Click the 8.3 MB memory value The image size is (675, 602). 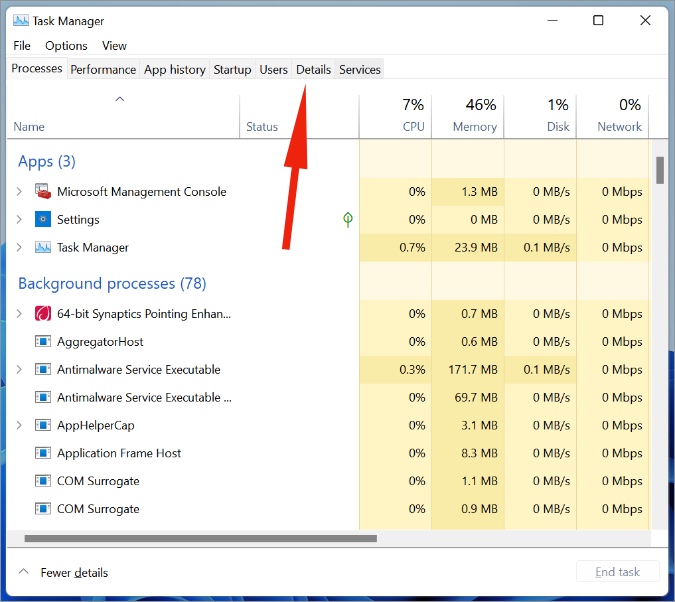(x=479, y=453)
